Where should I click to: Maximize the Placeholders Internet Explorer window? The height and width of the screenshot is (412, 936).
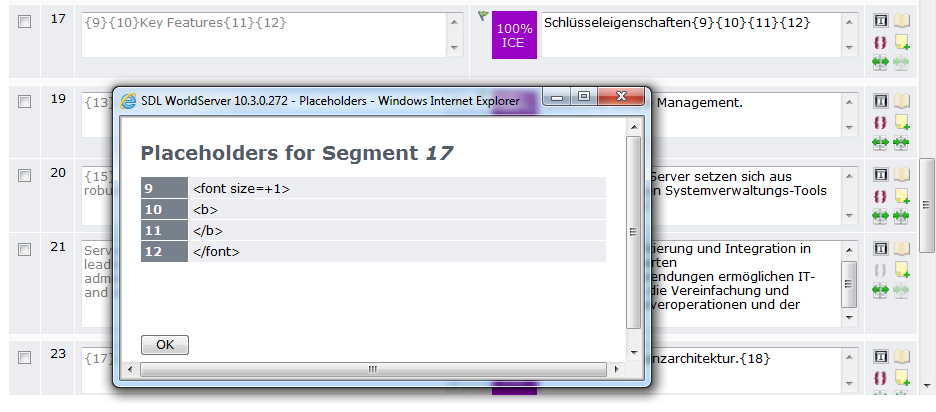tap(584, 97)
